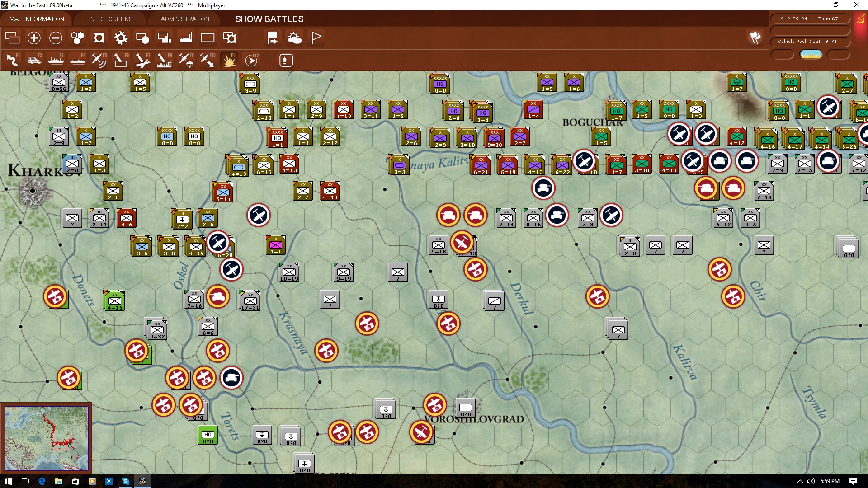Screen dimensions: 868x488
Task: Toggle the factory display icon
Action: coord(186,38)
